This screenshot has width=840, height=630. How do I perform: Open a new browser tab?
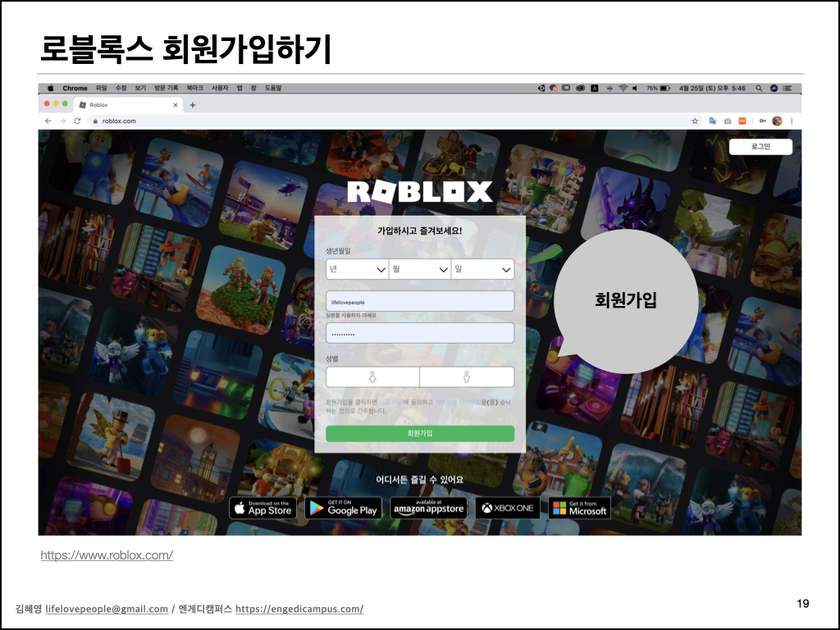pos(193,105)
